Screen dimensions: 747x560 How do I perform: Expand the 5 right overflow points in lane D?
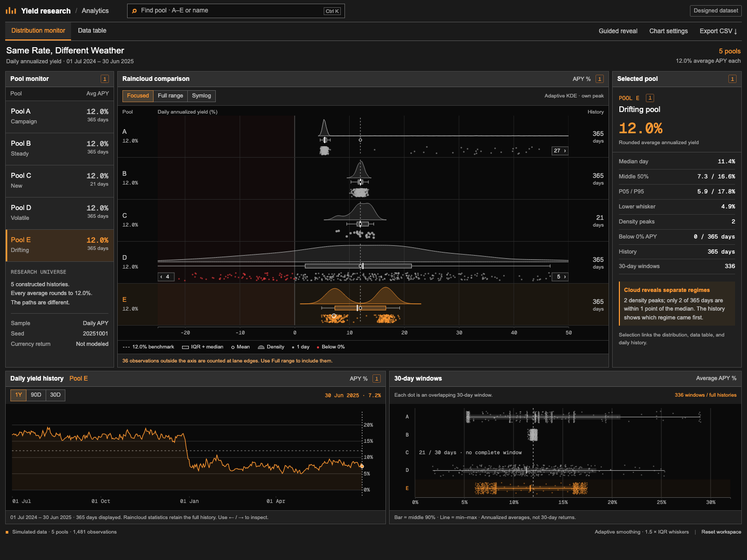click(x=560, y=277)
